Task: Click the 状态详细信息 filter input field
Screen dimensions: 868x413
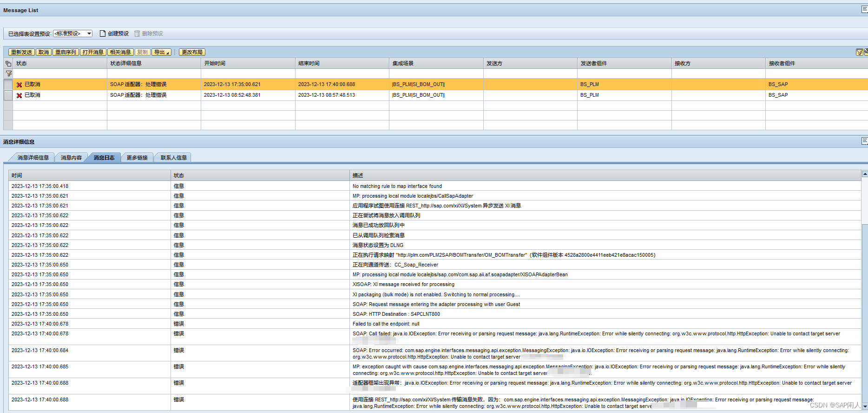Action: click(154, 73)
